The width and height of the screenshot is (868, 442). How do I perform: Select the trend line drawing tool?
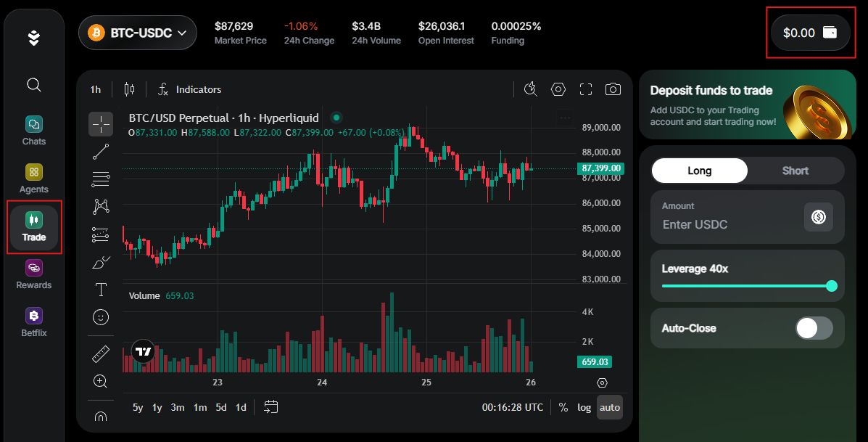(101, 152)
